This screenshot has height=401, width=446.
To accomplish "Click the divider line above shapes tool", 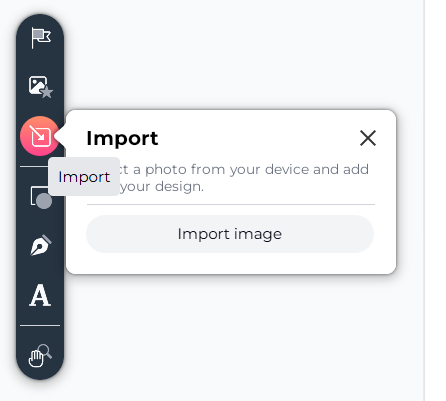I will tap(34, 167).
